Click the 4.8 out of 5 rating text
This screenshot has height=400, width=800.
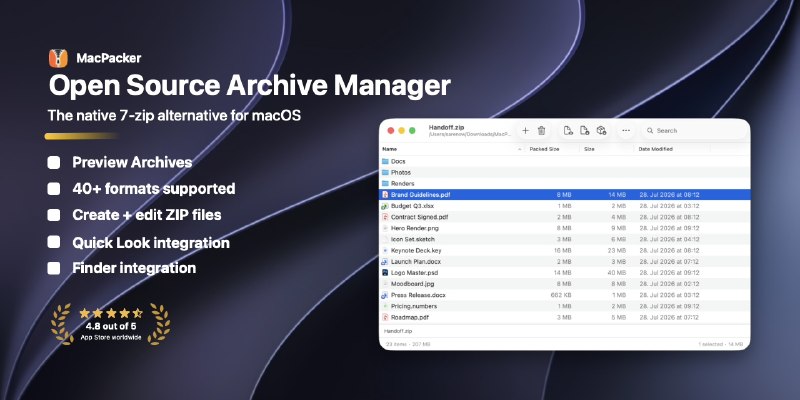(x=111, y=327)
